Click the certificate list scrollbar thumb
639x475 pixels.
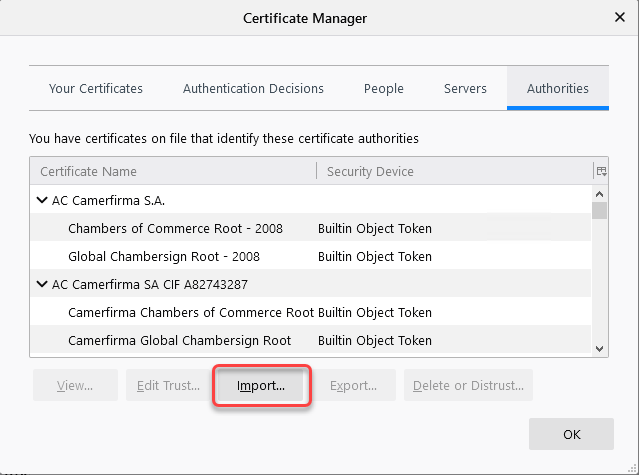click(x=600, y=210)
